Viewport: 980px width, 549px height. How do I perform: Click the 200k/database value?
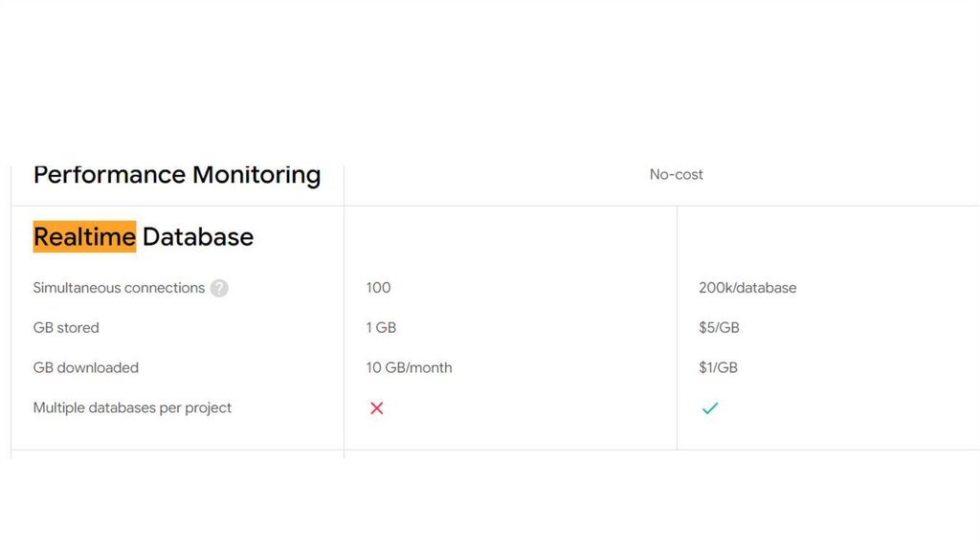(x=747, y=288)
